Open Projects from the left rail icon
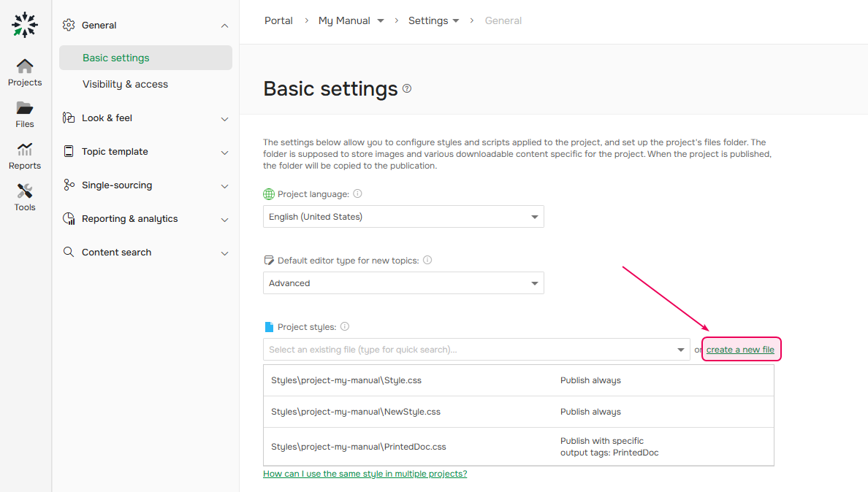The height and width of the screenshot is (492, 868). 24,71
